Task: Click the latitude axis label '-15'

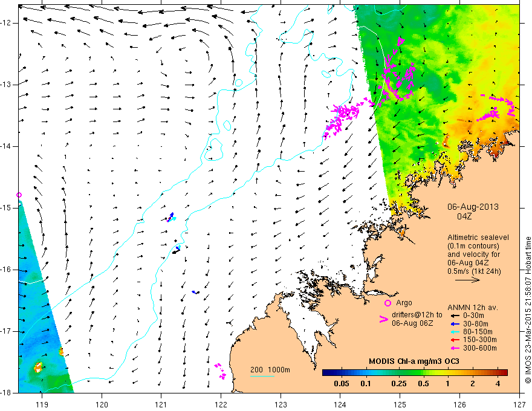Action: tap(6, 208)
